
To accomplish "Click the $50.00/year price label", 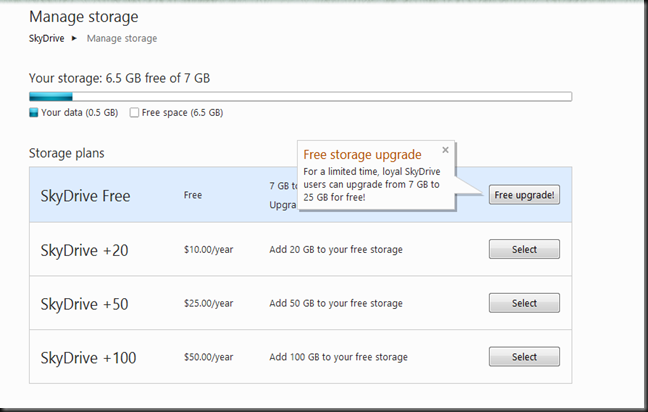I will click(208, 357).
